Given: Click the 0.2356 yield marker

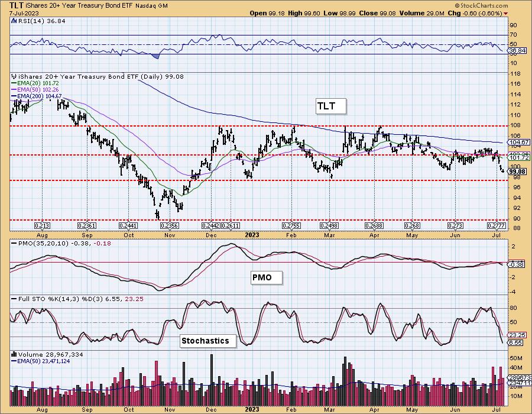Looking at the screenshot, I should pyautogui.click(x=170, y=226).
